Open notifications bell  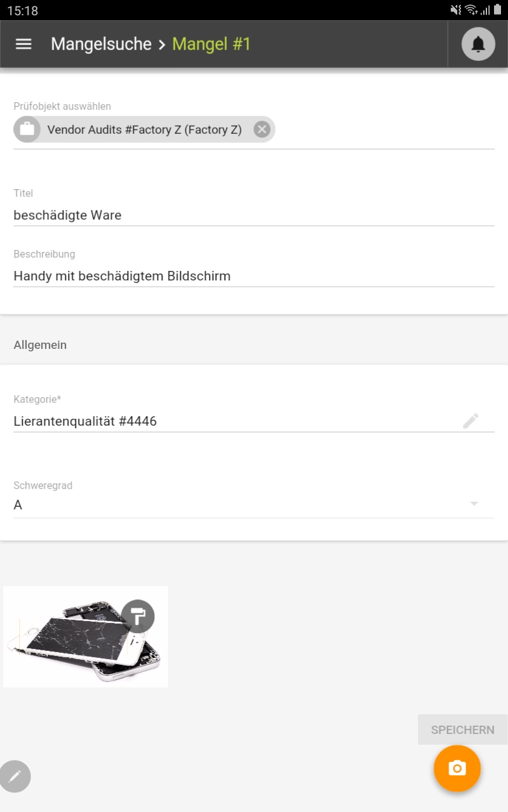pyautogui.click(x=478, y=44)
